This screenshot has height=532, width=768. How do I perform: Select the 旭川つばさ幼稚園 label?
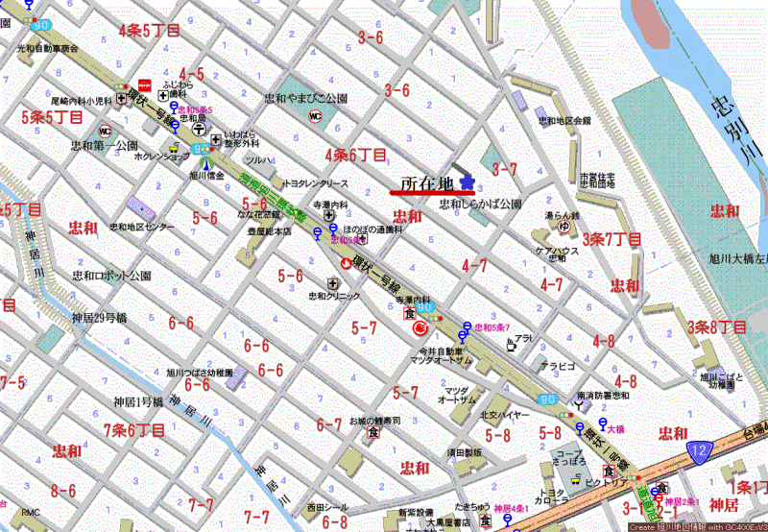pyautogui.click(x=200, y=373)
